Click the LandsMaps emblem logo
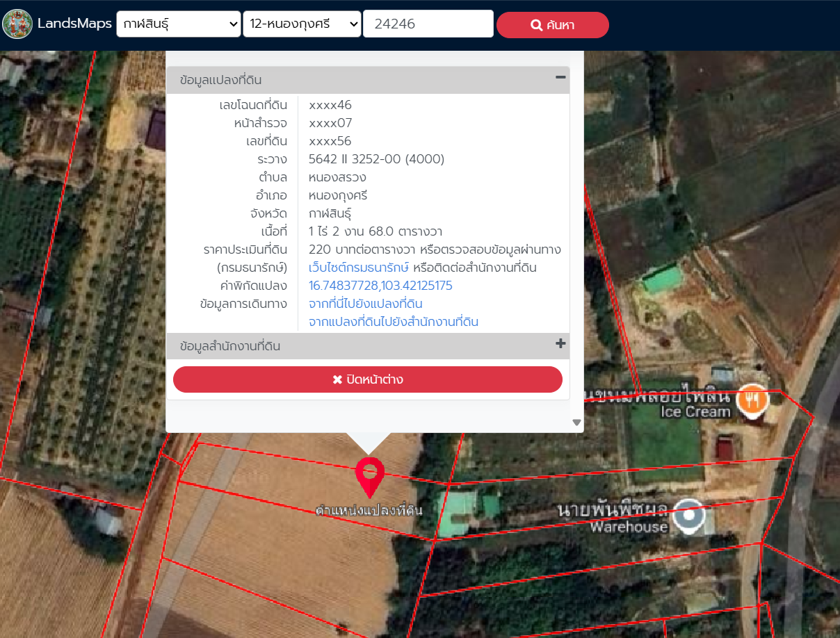840x638 pixels. coord(17,24)
